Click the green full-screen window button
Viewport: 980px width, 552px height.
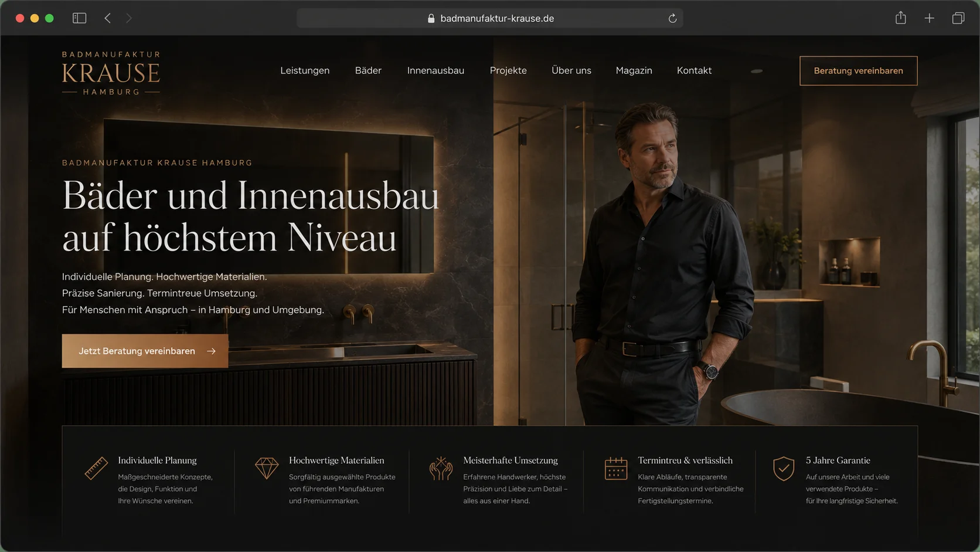pyautogui.click(x=49, y=18)
